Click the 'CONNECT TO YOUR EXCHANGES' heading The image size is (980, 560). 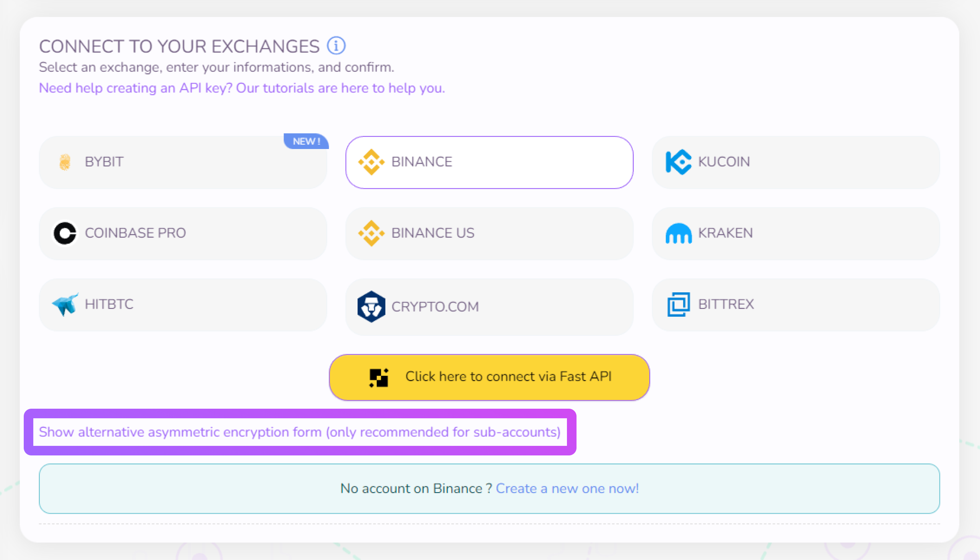pyautogui.click(x=179, y=46)
